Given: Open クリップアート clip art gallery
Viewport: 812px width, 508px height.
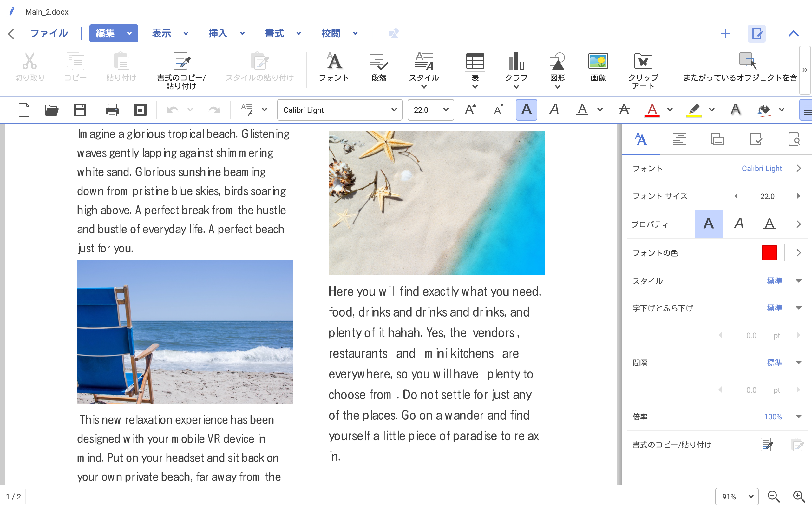Looking at the screenshot, I should pos(643,70).
